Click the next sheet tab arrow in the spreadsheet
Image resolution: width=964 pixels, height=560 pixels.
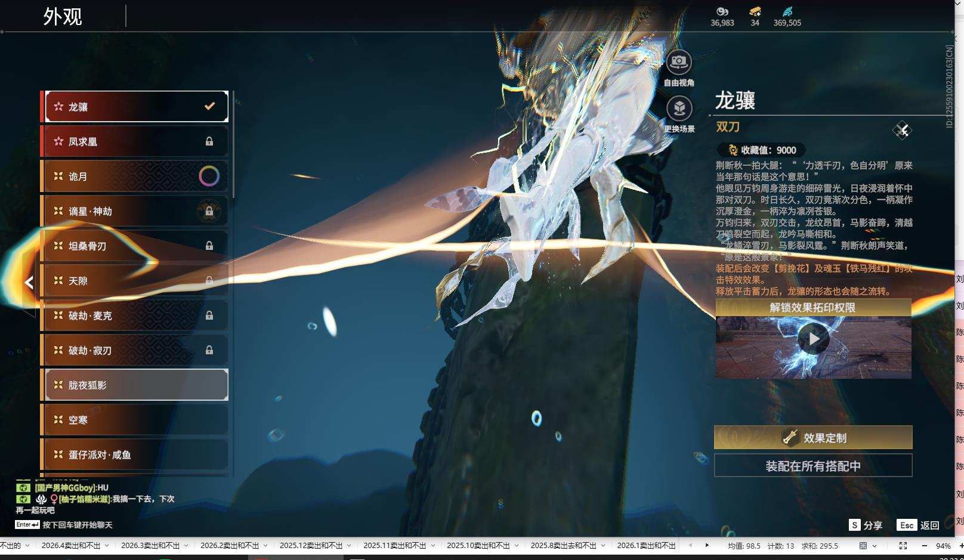pyautogui.click(x=707, y=545)
